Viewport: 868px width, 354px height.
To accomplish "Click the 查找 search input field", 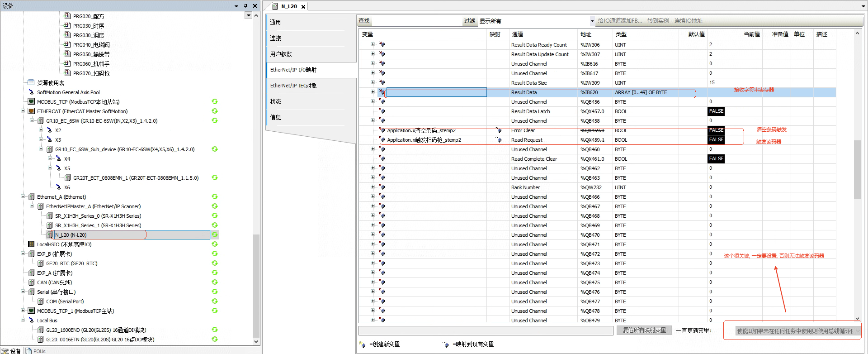I will tap(416, 21).
